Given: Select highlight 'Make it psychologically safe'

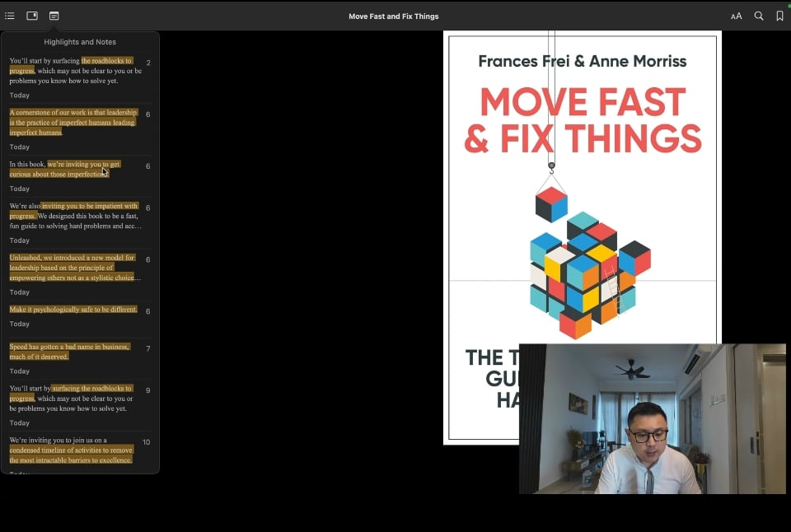Looking at the screenshot, I should pyautogui.click(x=80, y=315).
